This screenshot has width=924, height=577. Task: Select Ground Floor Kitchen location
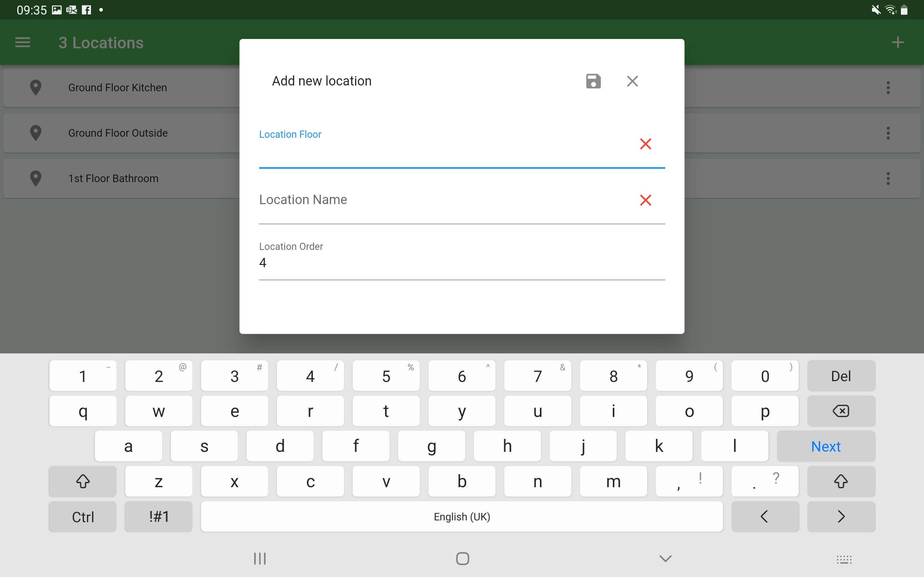[118, 87]
